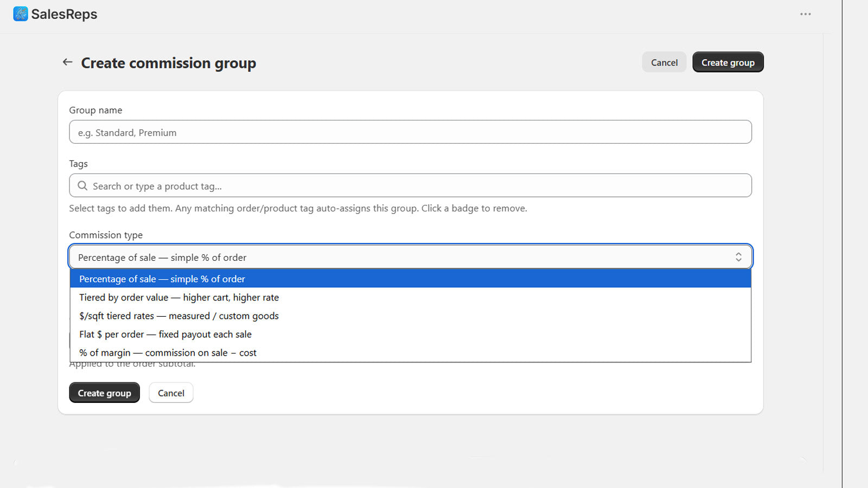This screenshot has width=868, height=488.
Task: Click the bottom Create group button
Action: point(104,393)
